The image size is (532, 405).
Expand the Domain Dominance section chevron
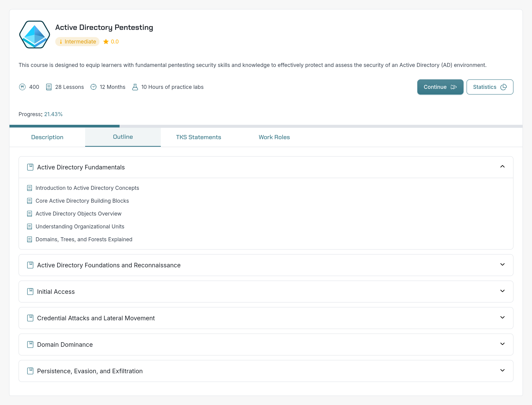[x=502, y=344]
